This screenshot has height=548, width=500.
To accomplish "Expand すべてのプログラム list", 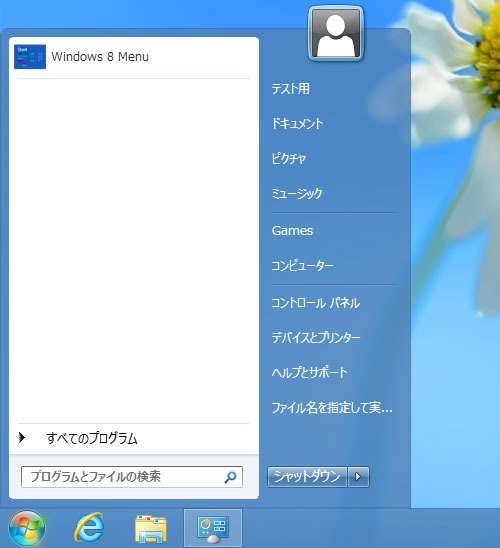I will point(134,438).
